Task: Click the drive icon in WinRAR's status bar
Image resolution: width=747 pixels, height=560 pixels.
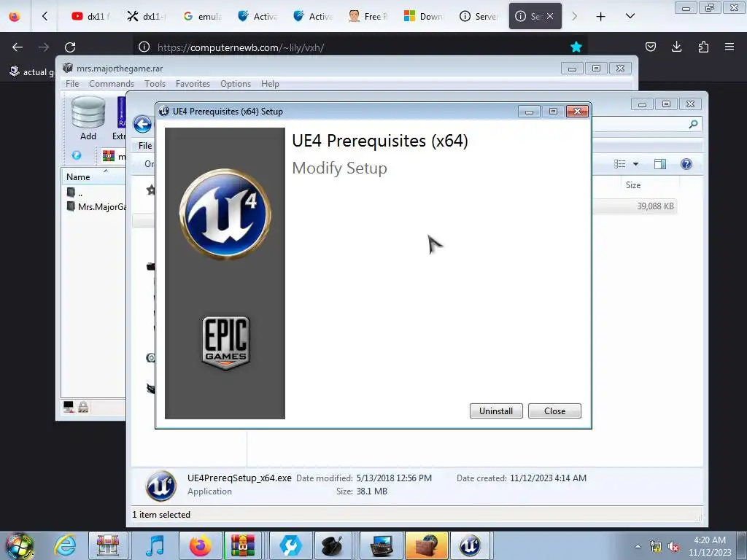Action: pos(69,406)
